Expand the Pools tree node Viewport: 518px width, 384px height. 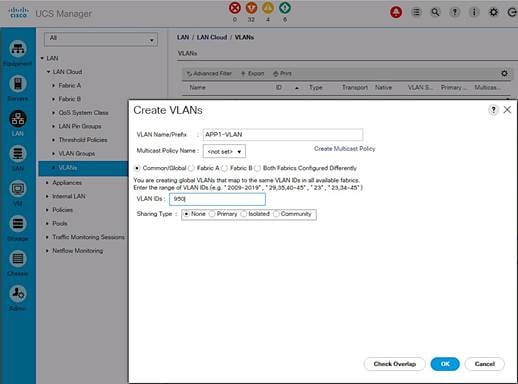coord(47,223)
